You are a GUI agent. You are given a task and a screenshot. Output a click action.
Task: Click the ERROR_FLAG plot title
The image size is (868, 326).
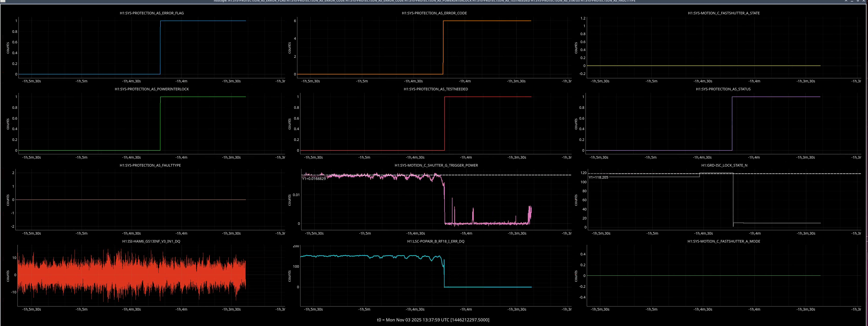coord(152,13)
